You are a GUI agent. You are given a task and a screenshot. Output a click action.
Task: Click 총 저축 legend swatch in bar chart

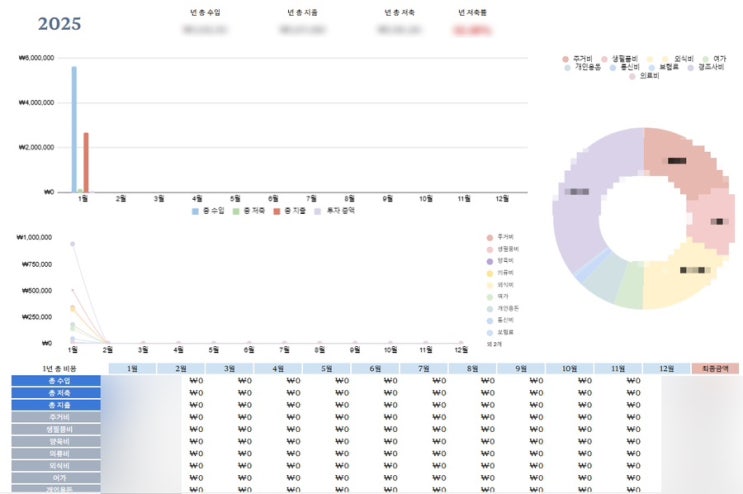click(236, 211)
